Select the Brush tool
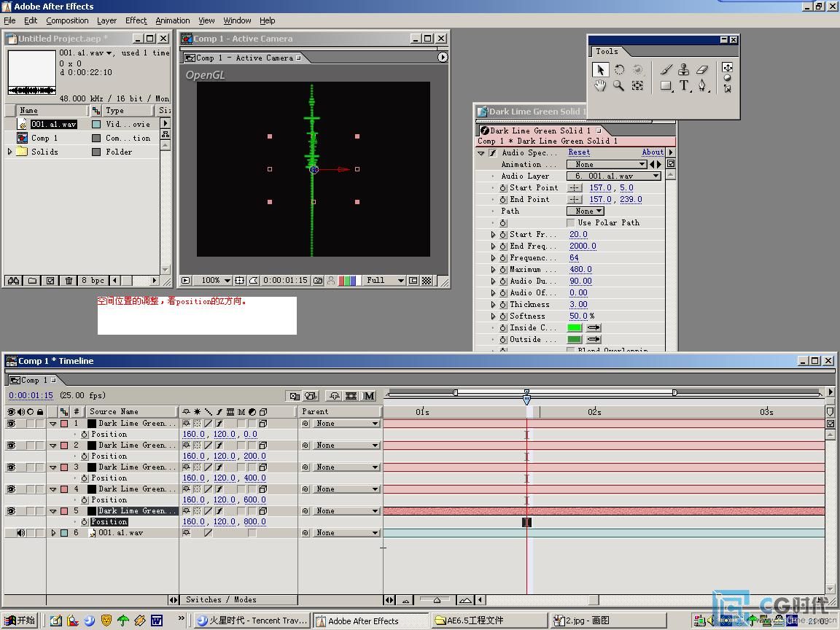This screenshot has width=840, height=630. pyautogui.click(x=666, y=70)
